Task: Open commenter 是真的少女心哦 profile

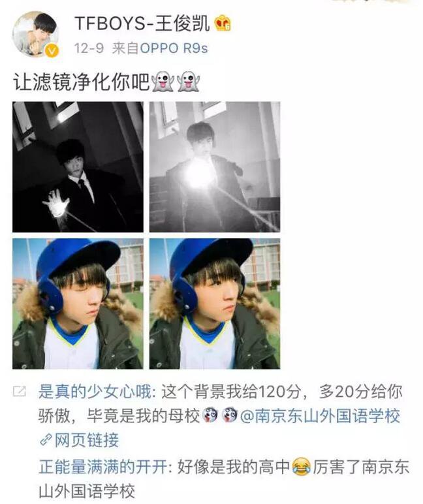Action: click(95, 392)
